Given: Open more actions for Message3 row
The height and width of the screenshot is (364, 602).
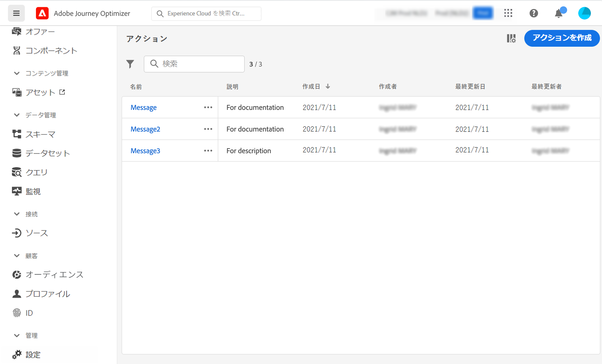Looking at the screenshot, I should coord(208,151).
